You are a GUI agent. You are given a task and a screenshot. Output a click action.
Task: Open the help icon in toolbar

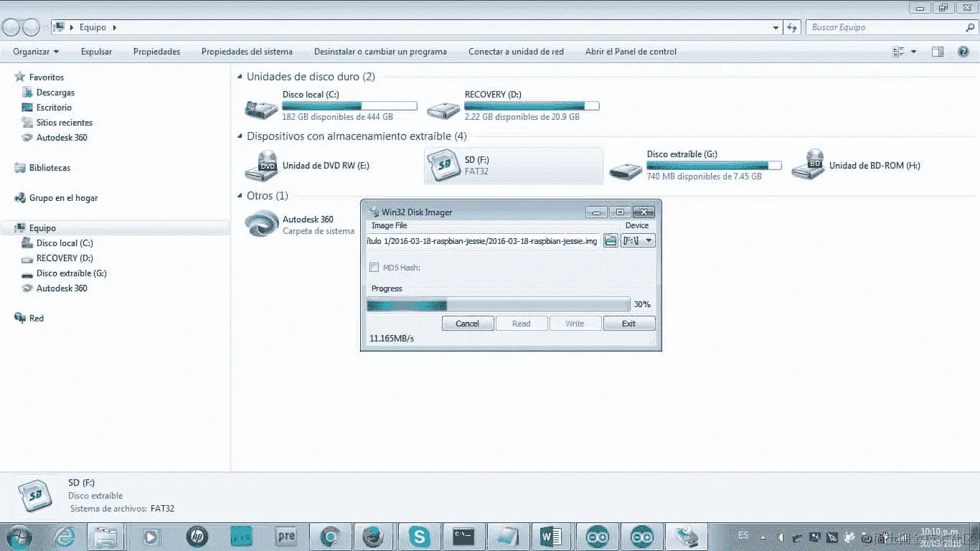tap(963, 52)
